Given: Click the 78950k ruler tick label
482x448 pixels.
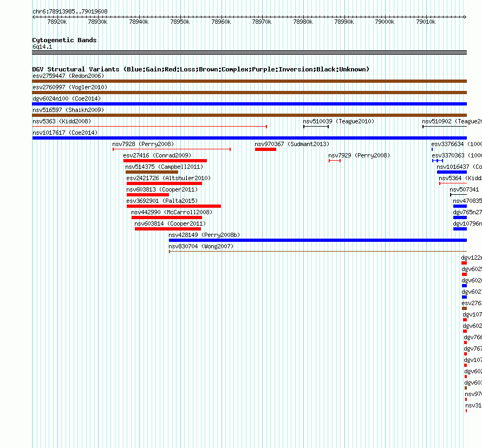Looking at the screenshot, I should (x=180, y=22).
